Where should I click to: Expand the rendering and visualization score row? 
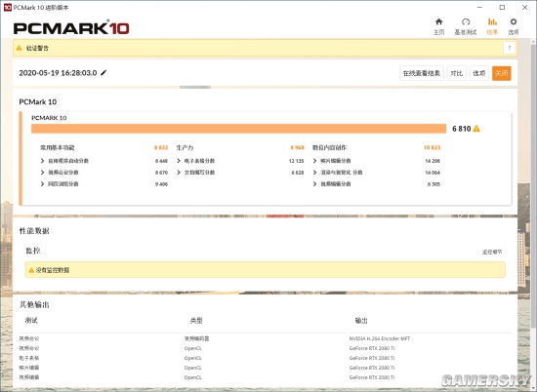[376, 173]
